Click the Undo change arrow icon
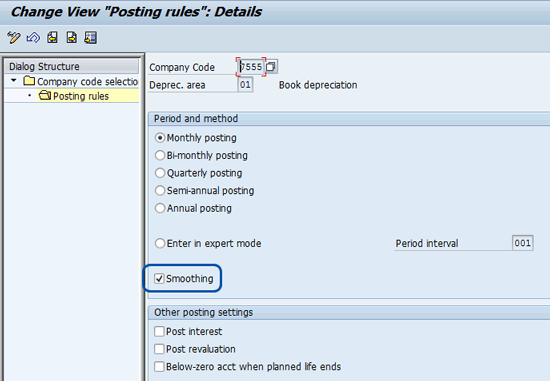This screenshot has width=550, height=381. (33, 38)
